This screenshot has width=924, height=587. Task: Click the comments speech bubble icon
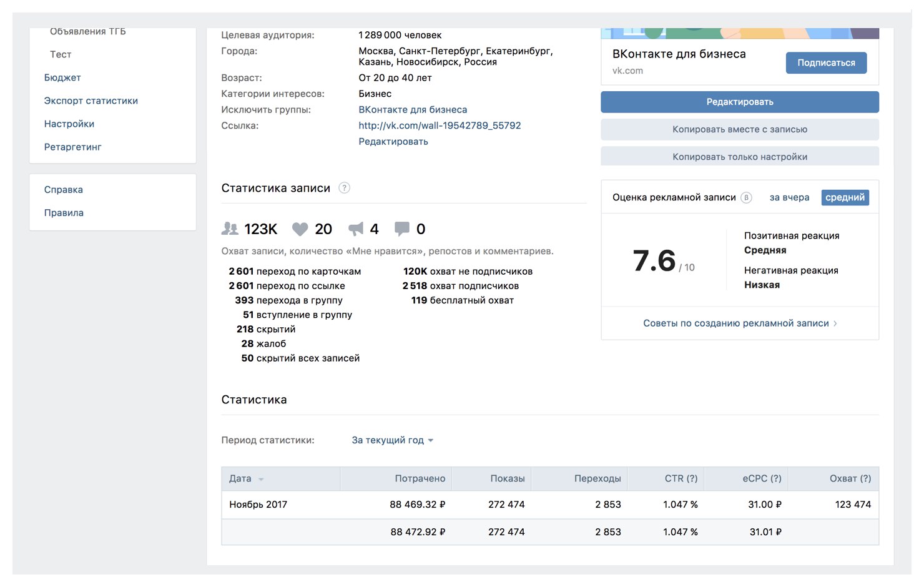(402, 229)
